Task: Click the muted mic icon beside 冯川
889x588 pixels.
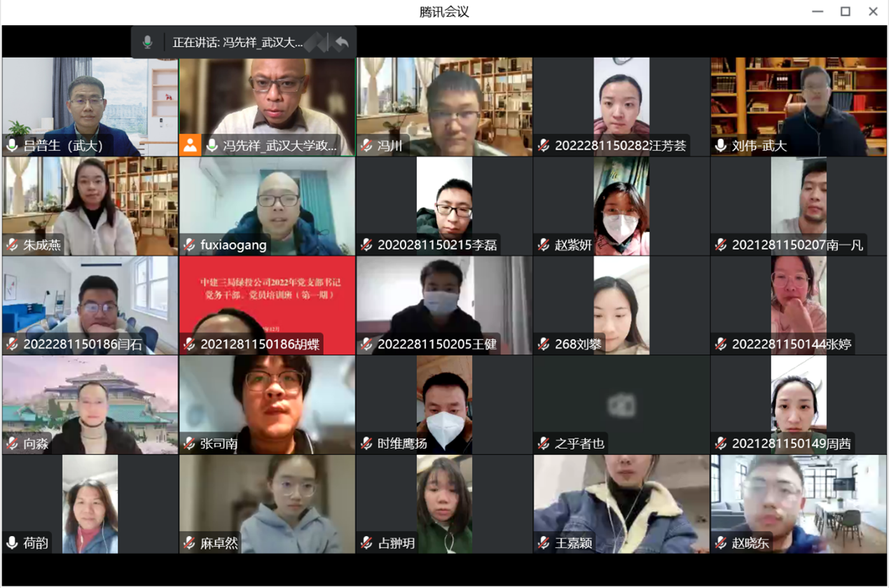Action: 366,146
